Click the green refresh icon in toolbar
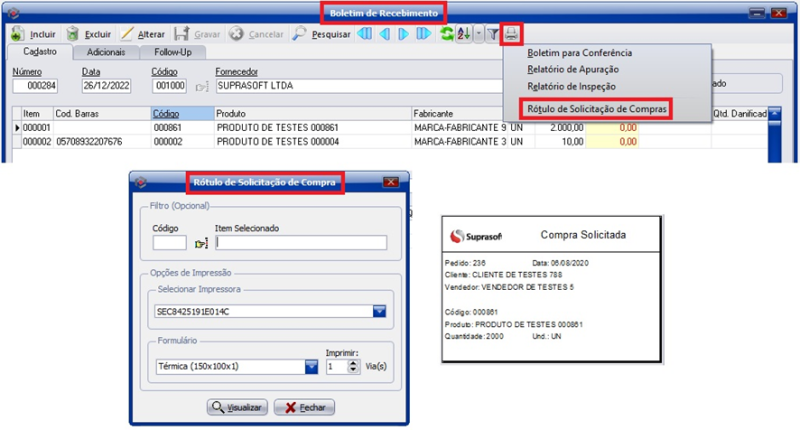The height and width of the screenshot is (430, 800). click(446, 34)
